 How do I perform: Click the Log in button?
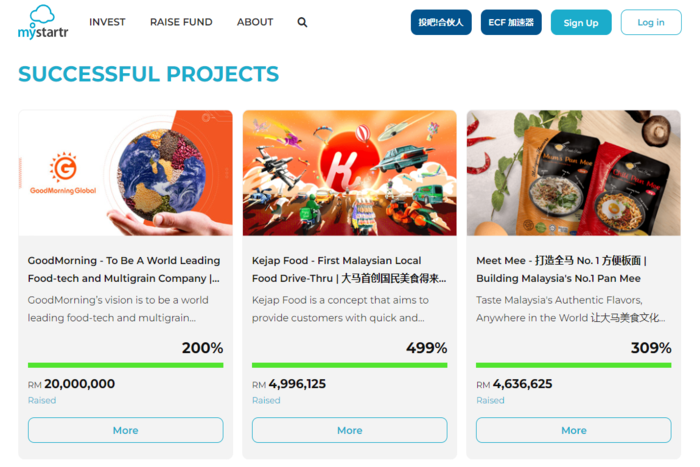click(651, 22)
